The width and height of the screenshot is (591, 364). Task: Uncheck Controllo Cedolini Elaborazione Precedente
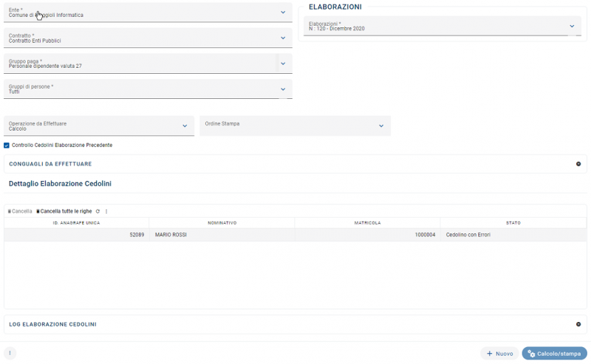coord(7,145)
